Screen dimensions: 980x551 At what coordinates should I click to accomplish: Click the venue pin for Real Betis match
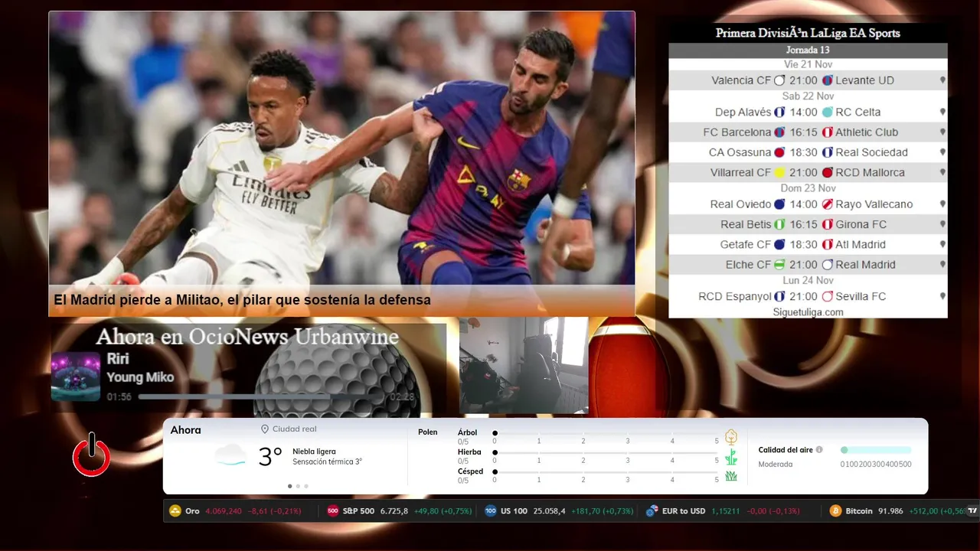click(942, 225)
